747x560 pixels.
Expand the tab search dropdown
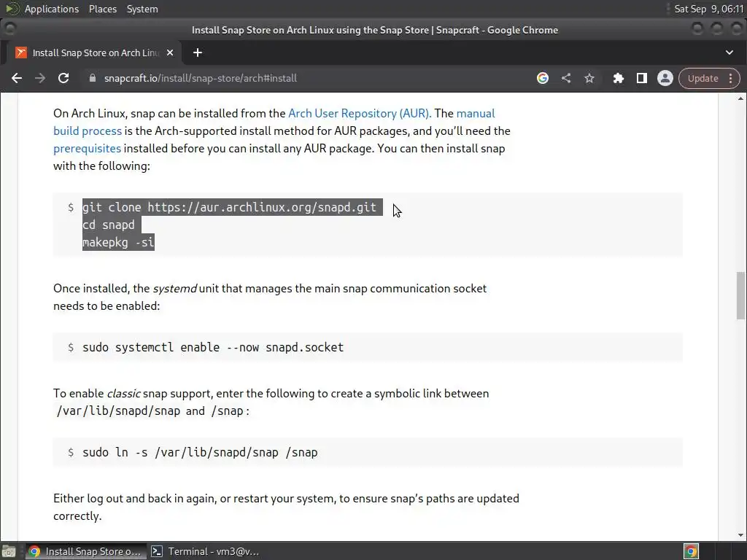729,52
